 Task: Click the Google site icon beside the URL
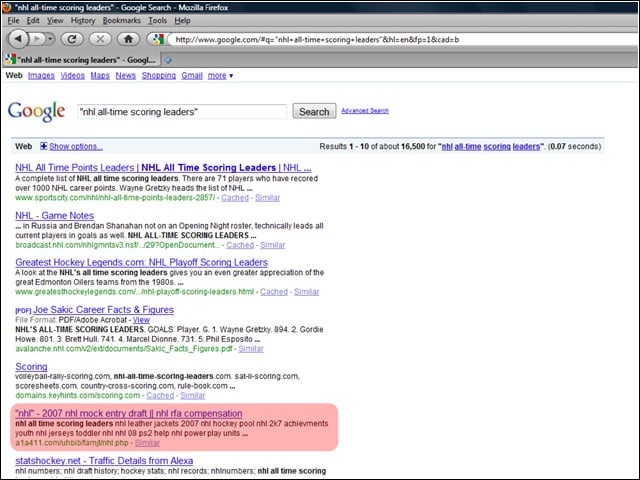(x=158, y=39)
